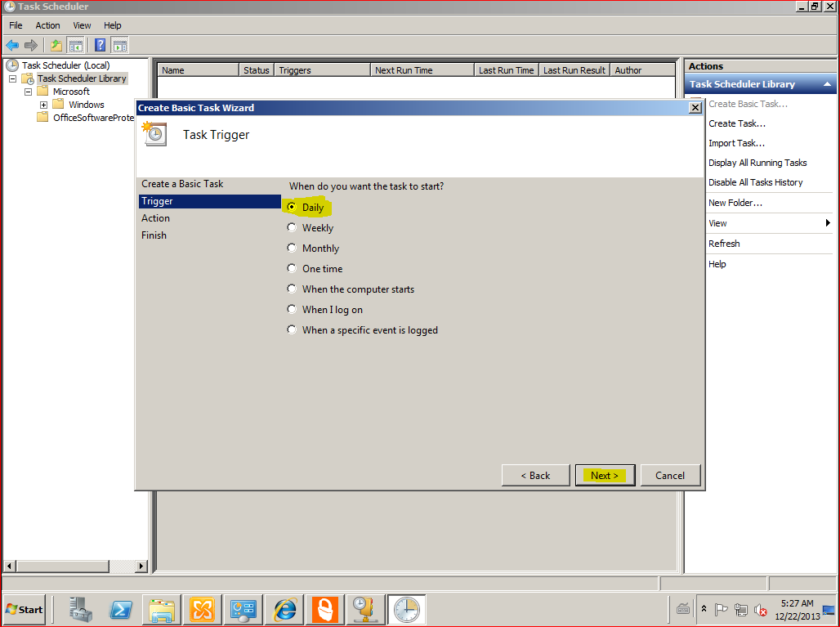The height and width of the screenshot is (627, 840).
Task: Select When the computer starts option
Action: [351, 289]
